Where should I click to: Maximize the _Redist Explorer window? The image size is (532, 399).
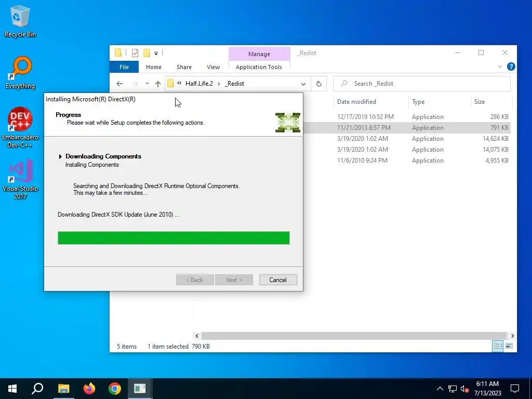pyautogui.click(x=481, y=52)
